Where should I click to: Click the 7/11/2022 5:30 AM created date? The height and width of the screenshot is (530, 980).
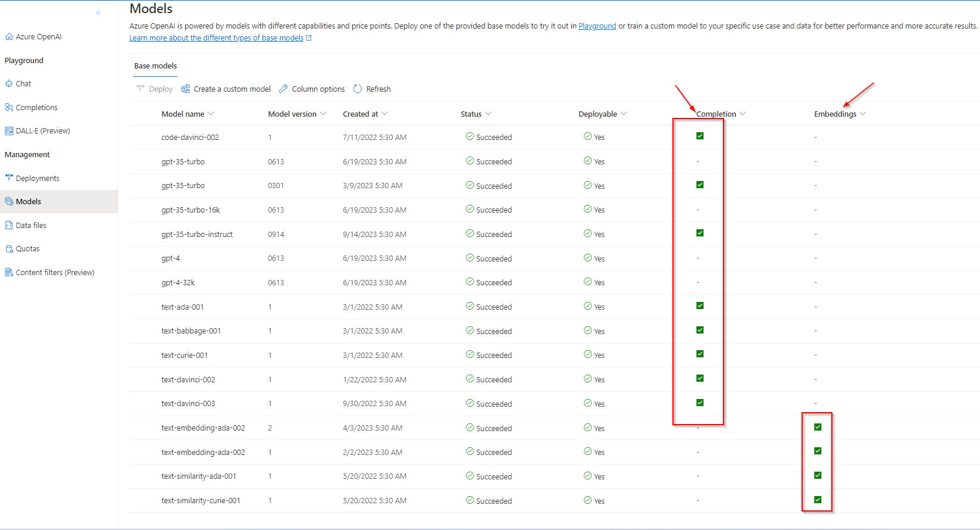pyautogui.click(x=375, y=138)
